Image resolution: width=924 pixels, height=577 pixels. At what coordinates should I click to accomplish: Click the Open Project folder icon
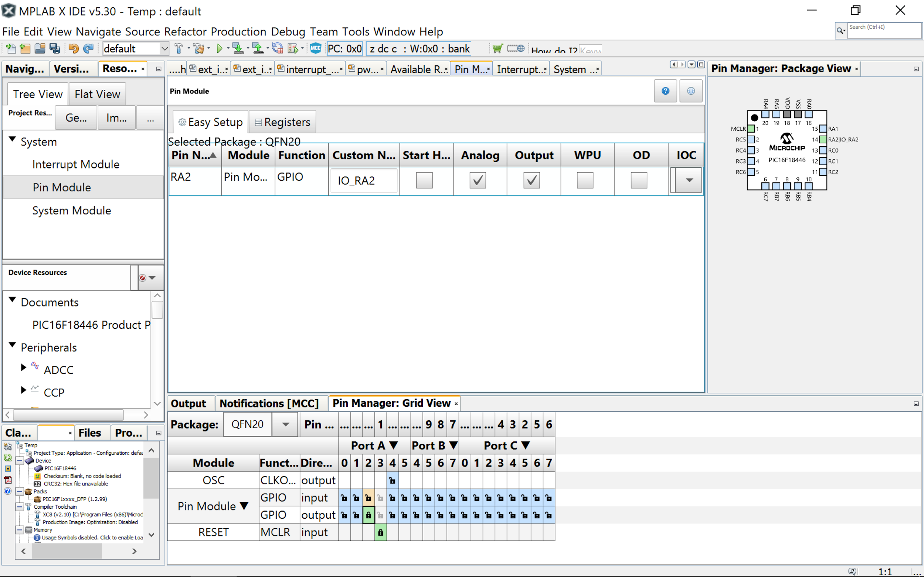pyautogui.click(x=40, y=48)
